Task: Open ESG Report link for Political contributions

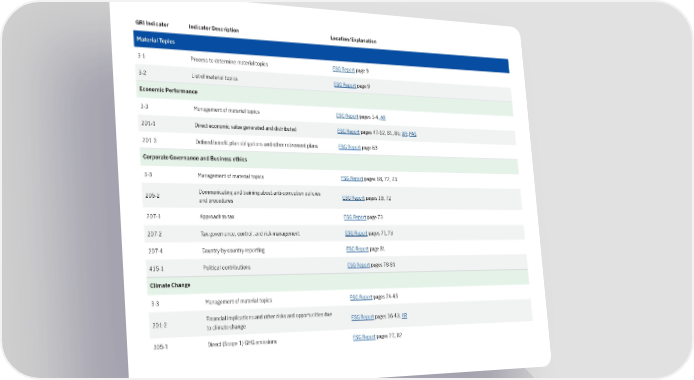Action: (359, 265)
